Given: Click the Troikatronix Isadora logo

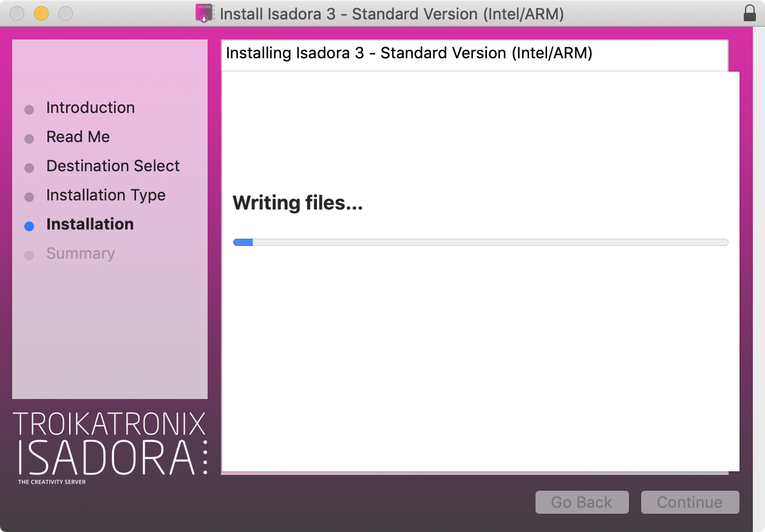Looking at the screenshot, I should pyautogui.click(x=110, y=448).
